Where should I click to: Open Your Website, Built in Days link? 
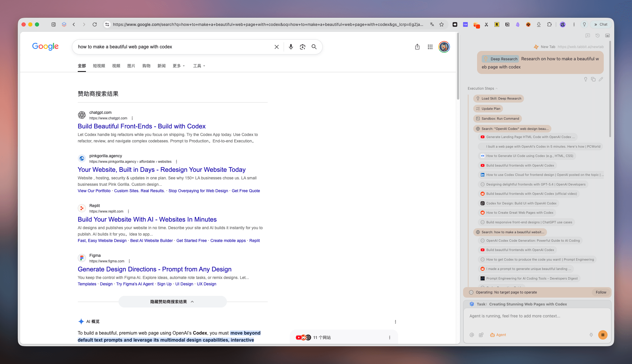coord(162,169)
